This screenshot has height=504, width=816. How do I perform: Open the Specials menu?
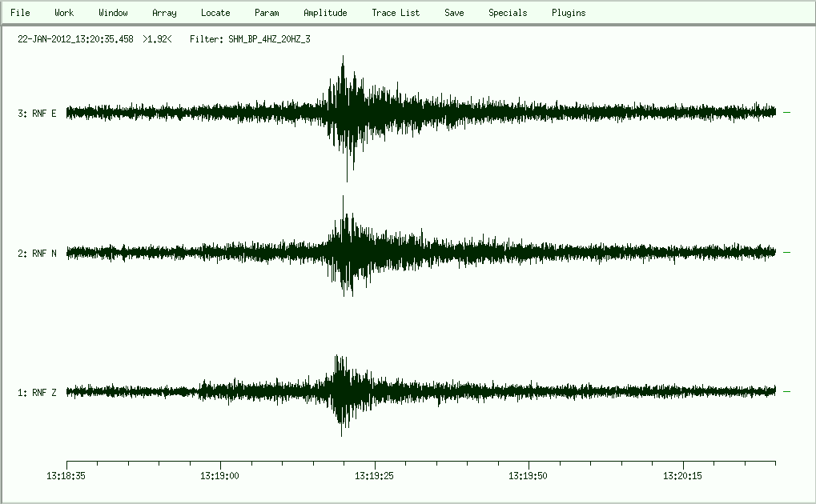[508, 13]
